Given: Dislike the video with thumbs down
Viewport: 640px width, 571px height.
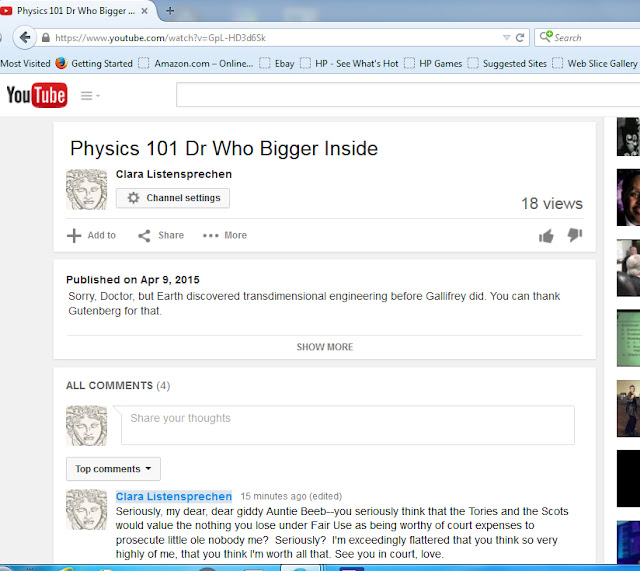Looking at the screenshot, I should click(x=575, y=235).
